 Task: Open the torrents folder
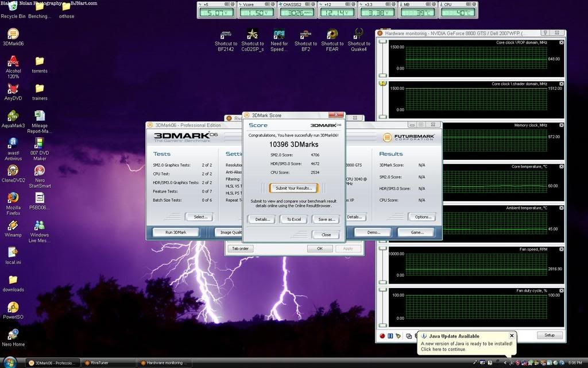(40, 64)
